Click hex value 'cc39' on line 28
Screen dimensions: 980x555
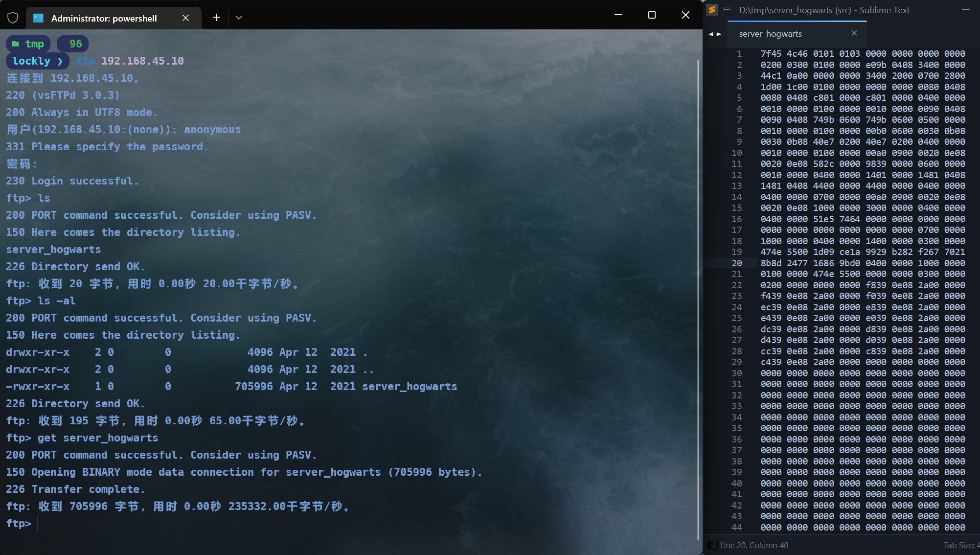click(x=771, y=351)
